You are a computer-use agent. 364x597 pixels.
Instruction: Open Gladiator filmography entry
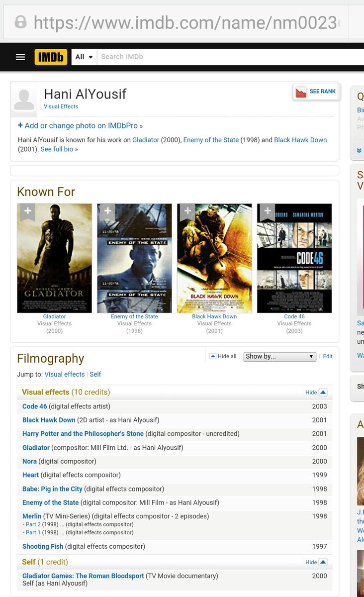[36, 448]
